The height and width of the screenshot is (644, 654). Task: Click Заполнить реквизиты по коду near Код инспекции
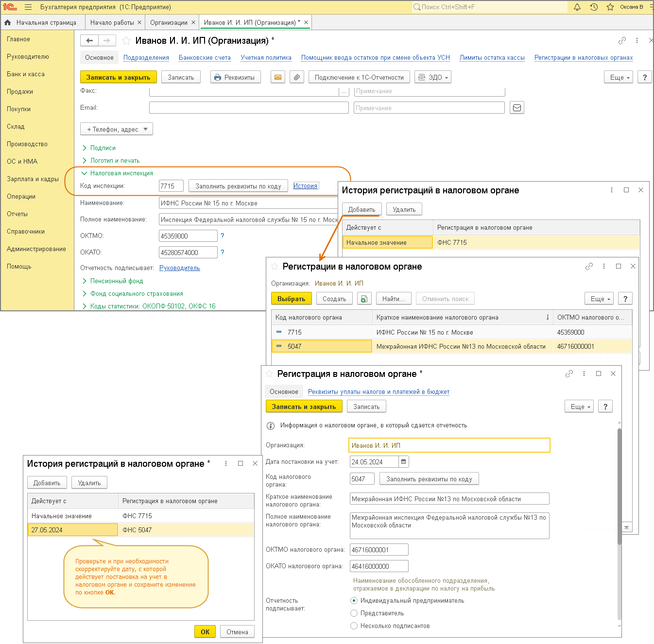(238, 186)
